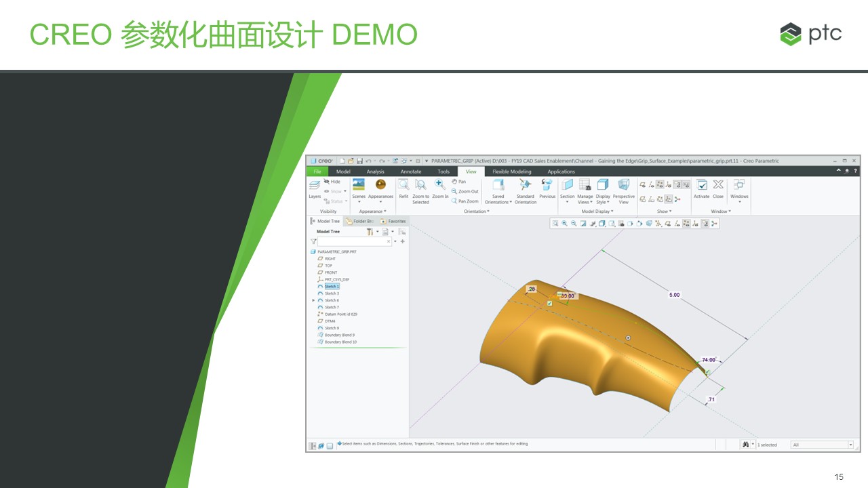Image resolution: width=868 pixels, height=488 pixels.
Task: Click the Save disk icon in quick access
Action: (x=359, y=161)
